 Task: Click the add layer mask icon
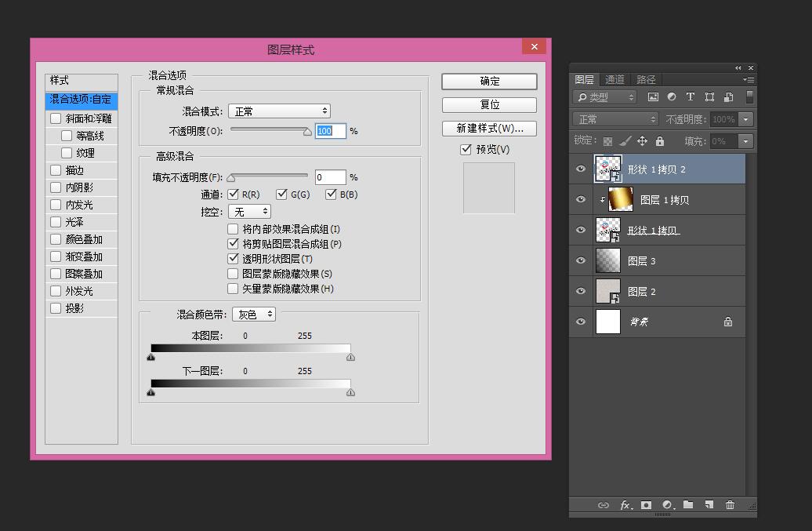(x=647, y=505)
